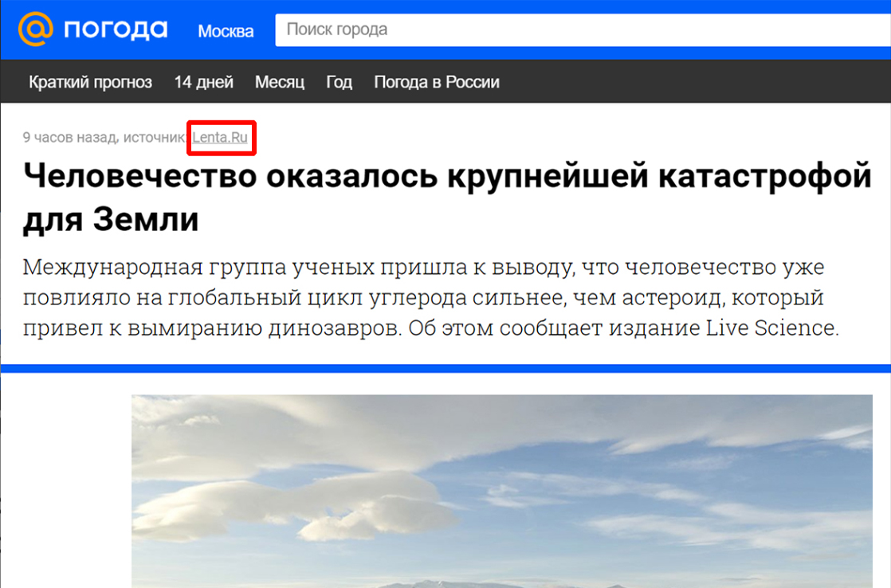Focus the Поиск города search field

(583, 29)
